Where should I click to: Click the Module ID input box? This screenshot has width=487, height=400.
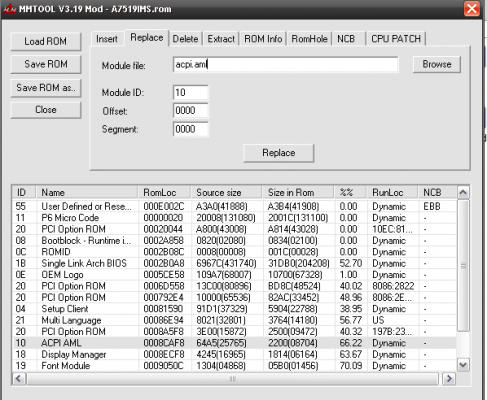pos(191,92)
